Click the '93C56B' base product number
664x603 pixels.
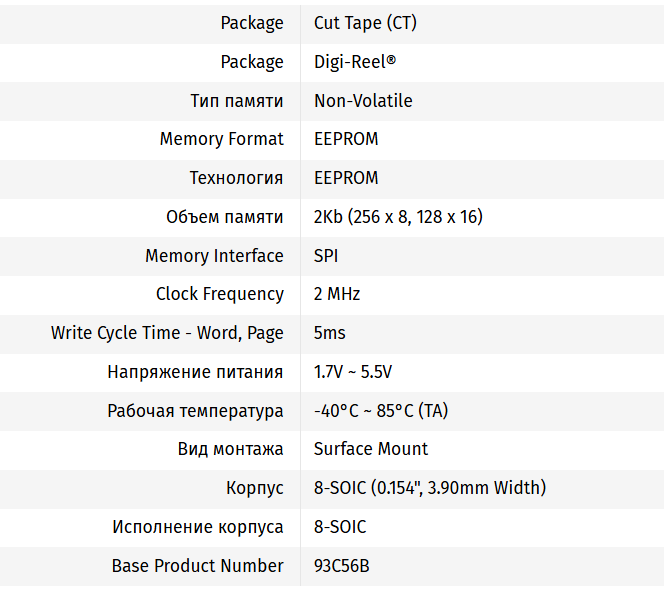tap(342, 566)
